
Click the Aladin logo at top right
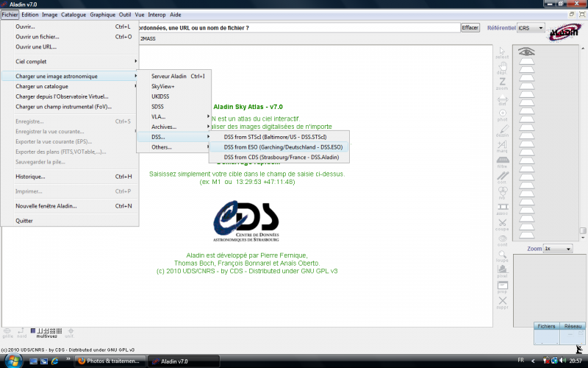(564, 32)
